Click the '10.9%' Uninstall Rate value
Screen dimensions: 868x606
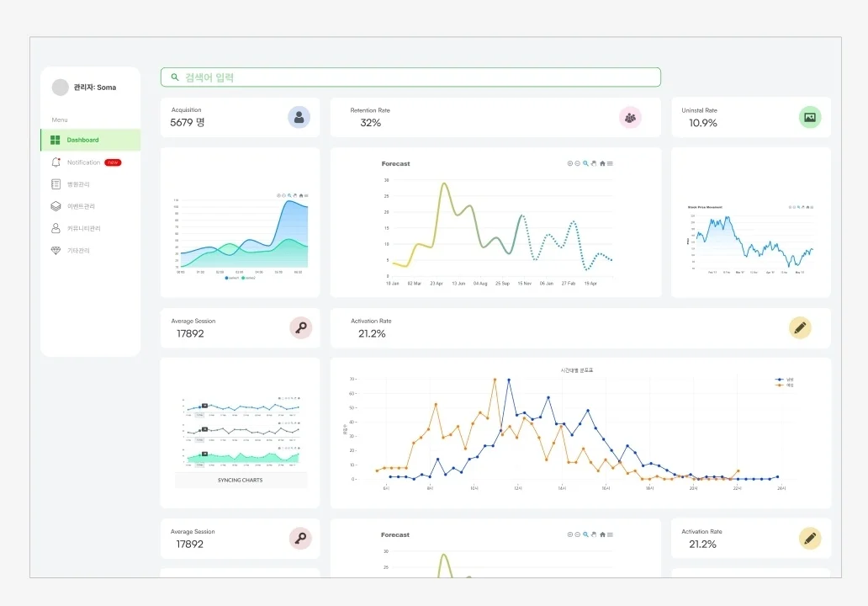click(x=703, y=123)
